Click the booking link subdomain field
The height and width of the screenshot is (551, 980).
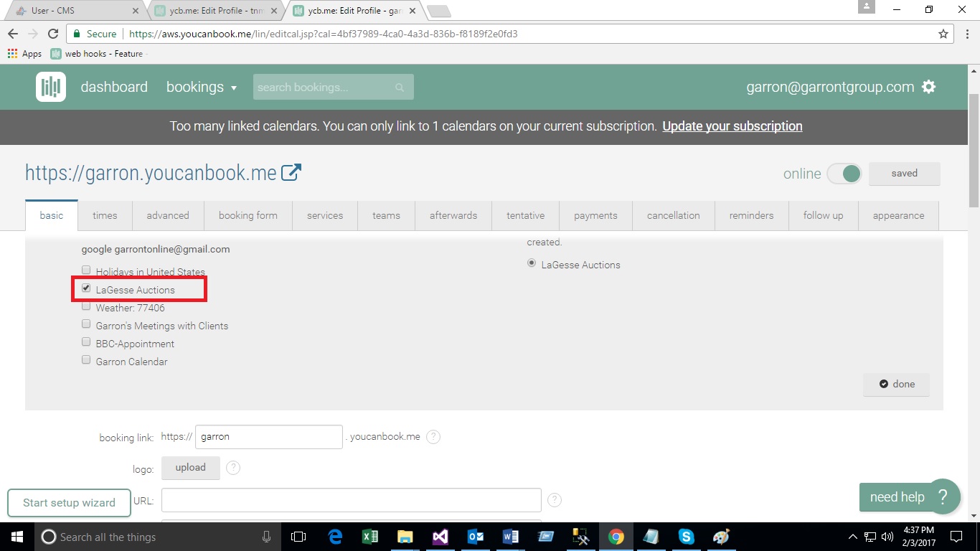point(268,437)
